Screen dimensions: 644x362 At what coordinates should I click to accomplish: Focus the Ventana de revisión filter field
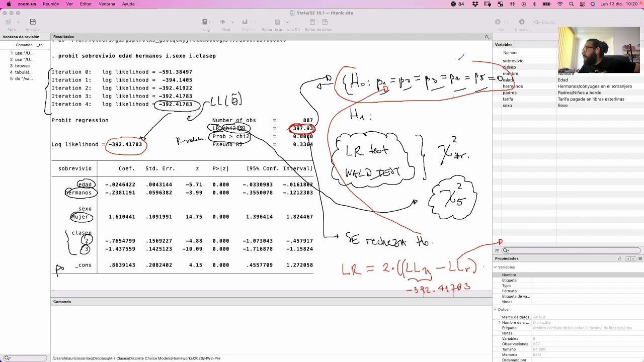tap(25, 358)
